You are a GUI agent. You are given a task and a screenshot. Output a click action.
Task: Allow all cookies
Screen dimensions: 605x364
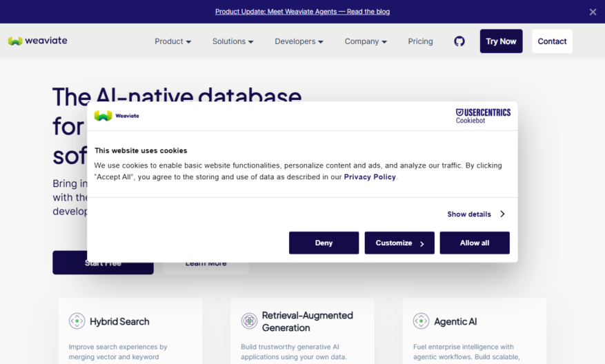(x=475, y=243)
